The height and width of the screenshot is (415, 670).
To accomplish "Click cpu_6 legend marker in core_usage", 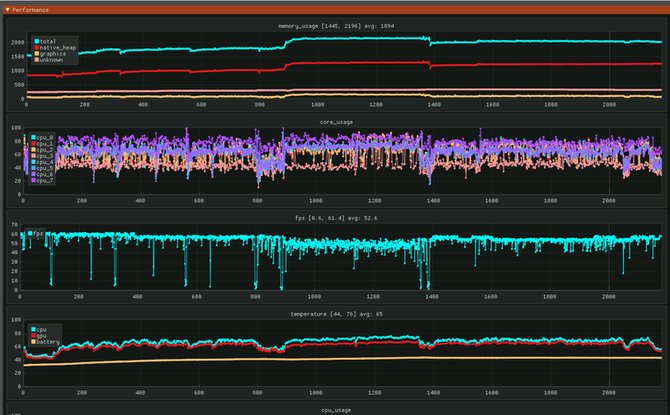I will click(x=35, y=176).
